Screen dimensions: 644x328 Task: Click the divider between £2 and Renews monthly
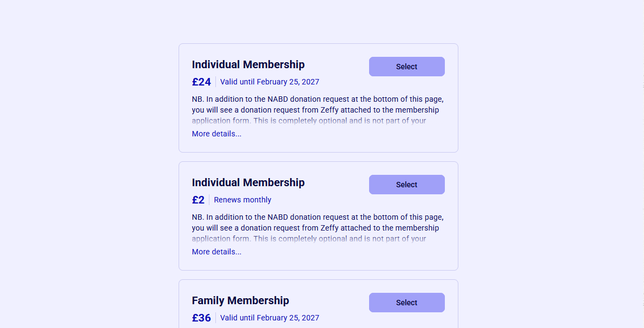point(209,200)
